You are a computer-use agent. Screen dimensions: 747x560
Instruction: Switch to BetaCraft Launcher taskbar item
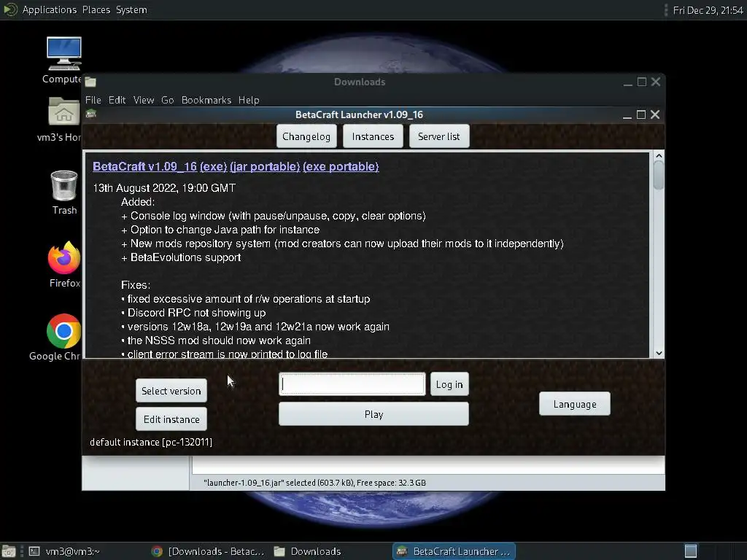(x=454, y=551)
